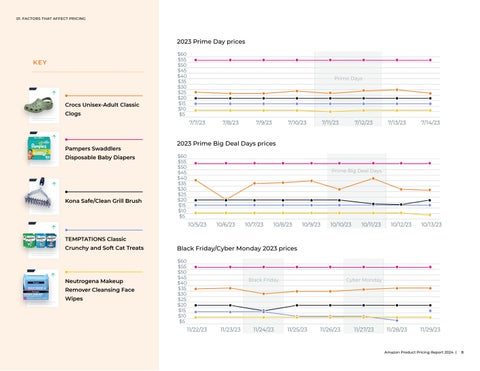480x371 pixels.
Task: Click the 11/25/23 date axis label
Action: [297, 330]
